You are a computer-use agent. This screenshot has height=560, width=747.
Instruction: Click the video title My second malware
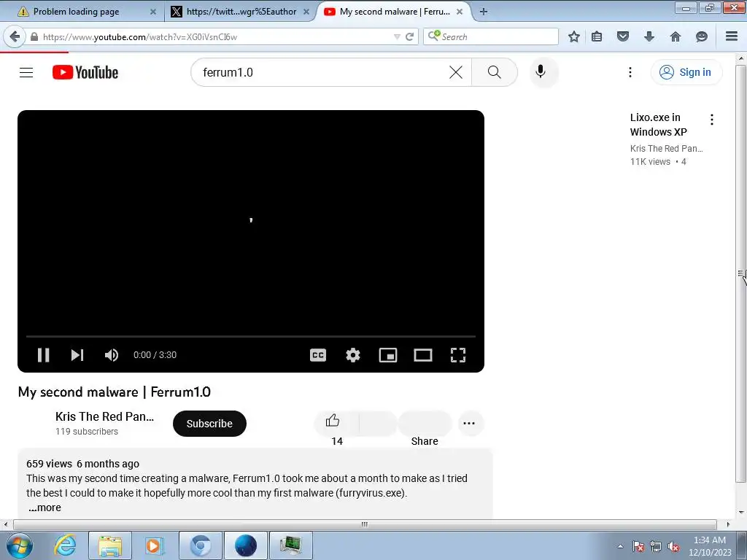tap(115, 392)
